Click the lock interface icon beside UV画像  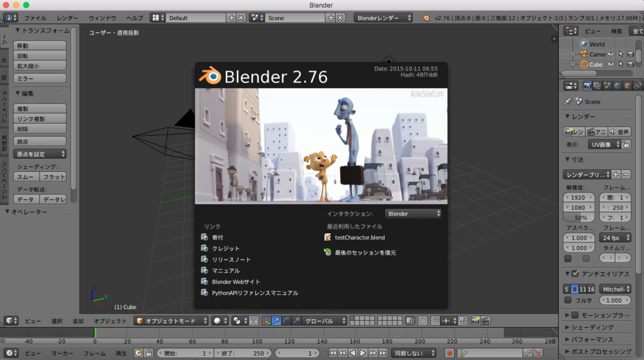(626, 145)
